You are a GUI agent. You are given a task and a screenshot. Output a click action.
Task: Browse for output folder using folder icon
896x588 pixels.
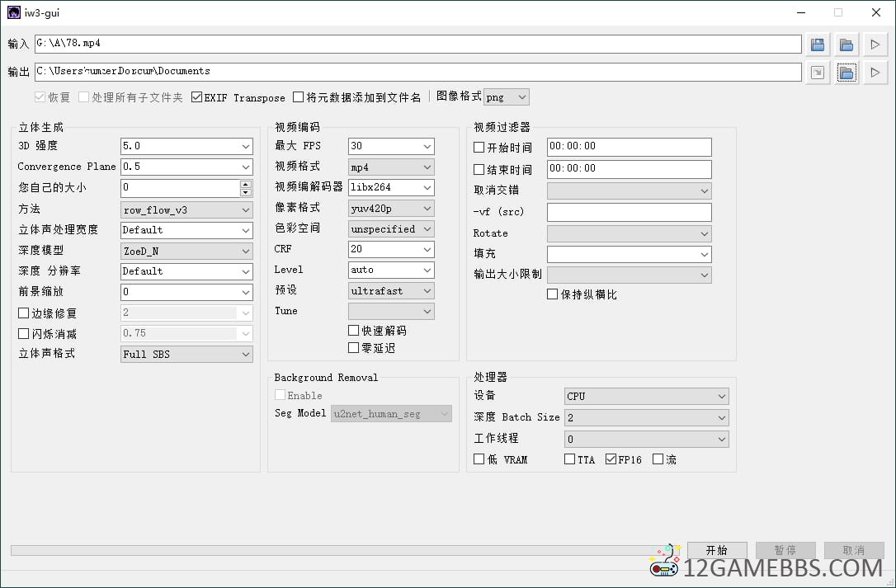coord(846,73)
